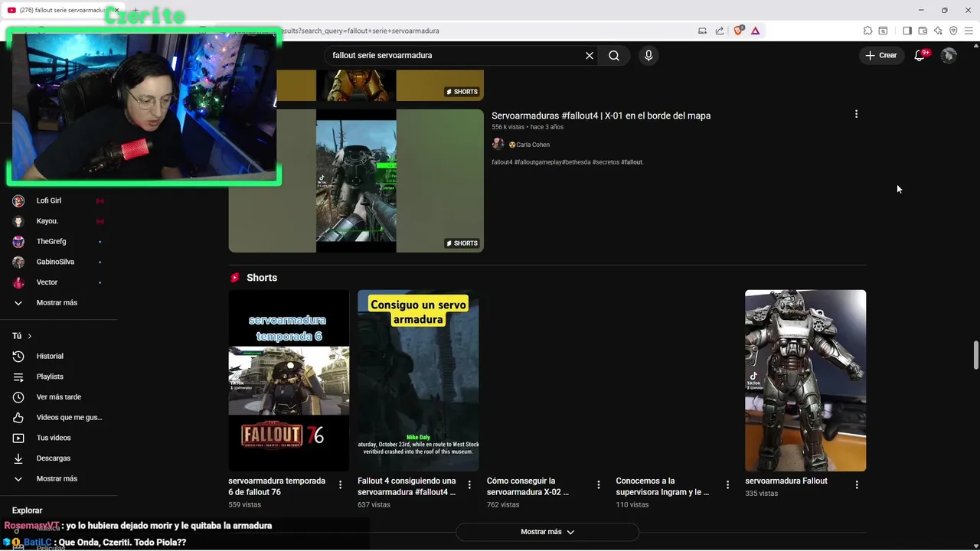This screenshot has height=551, width=980.
Task: Open the account avatar menu
Action: [949, 55]
